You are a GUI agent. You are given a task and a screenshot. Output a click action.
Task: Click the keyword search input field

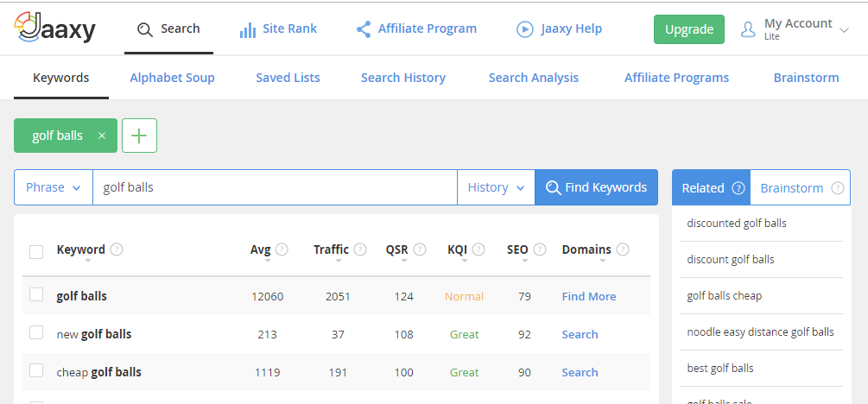(275, 187)
